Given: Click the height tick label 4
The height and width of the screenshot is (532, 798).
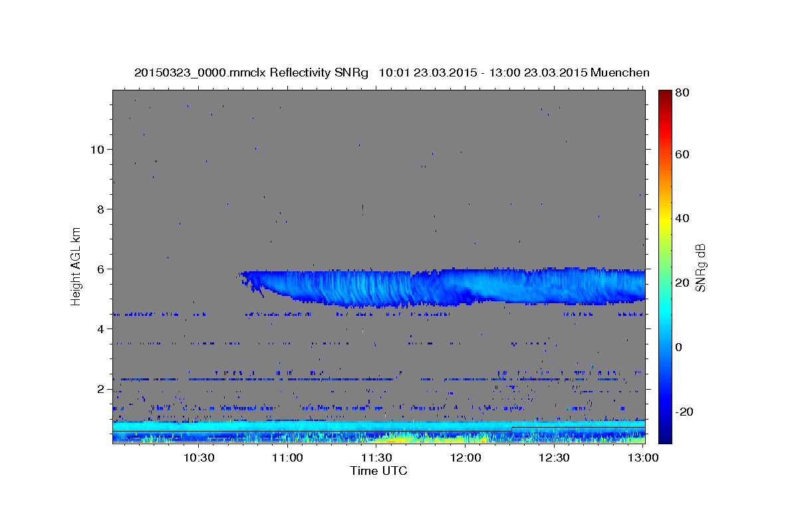Looking at the screenshot, I should coord(101,329).
